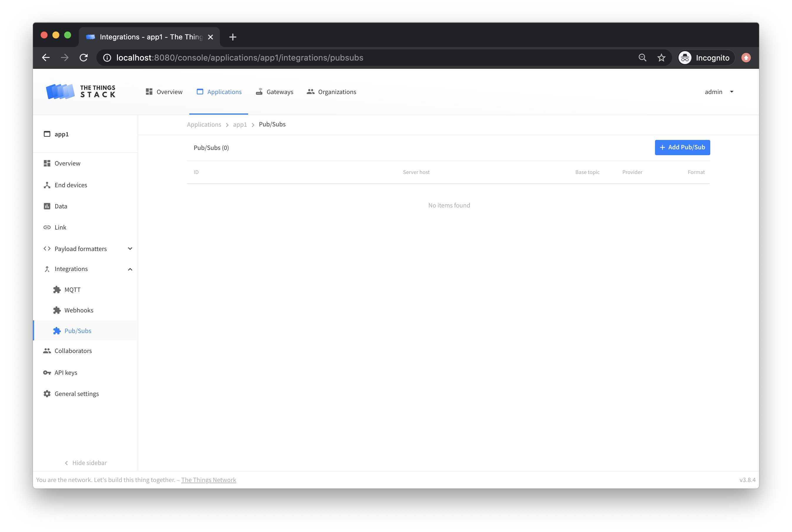Screen dimensions: 792x532
Task: Open the Organizations tab
Action: pyautogui.click(x=331, y=92)
